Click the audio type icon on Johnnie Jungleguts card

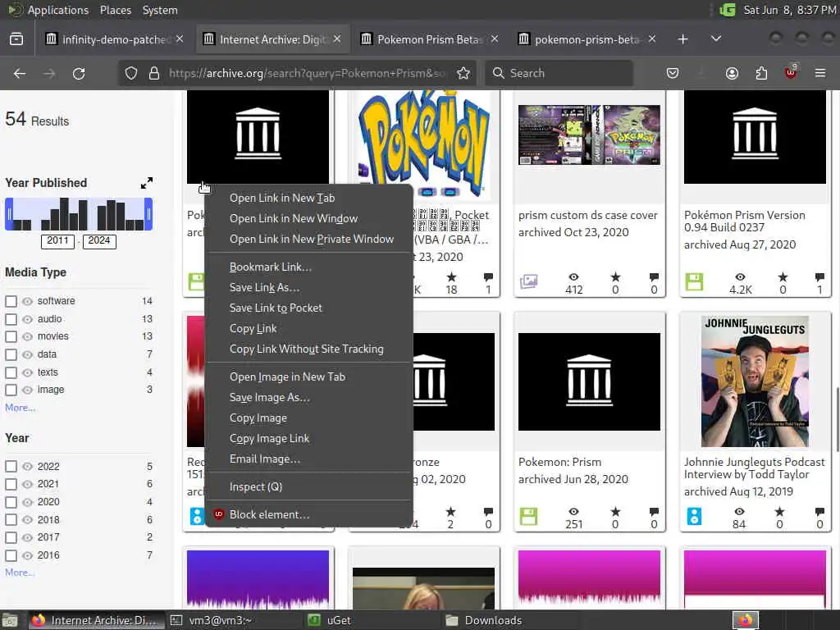[694, 517]
